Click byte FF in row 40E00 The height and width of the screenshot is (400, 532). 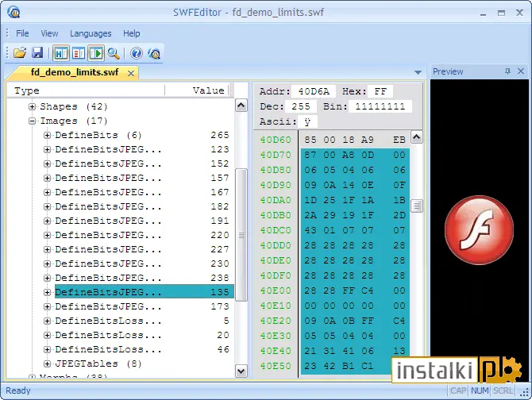[349, 290]
